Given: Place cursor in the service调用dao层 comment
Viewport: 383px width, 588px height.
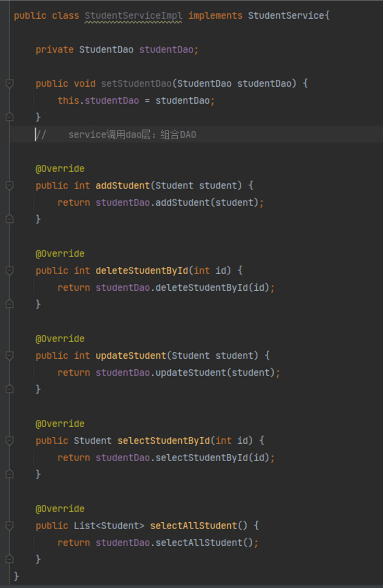Looking at the screenshot, I should pyautogui.click(x=132, y=135).
